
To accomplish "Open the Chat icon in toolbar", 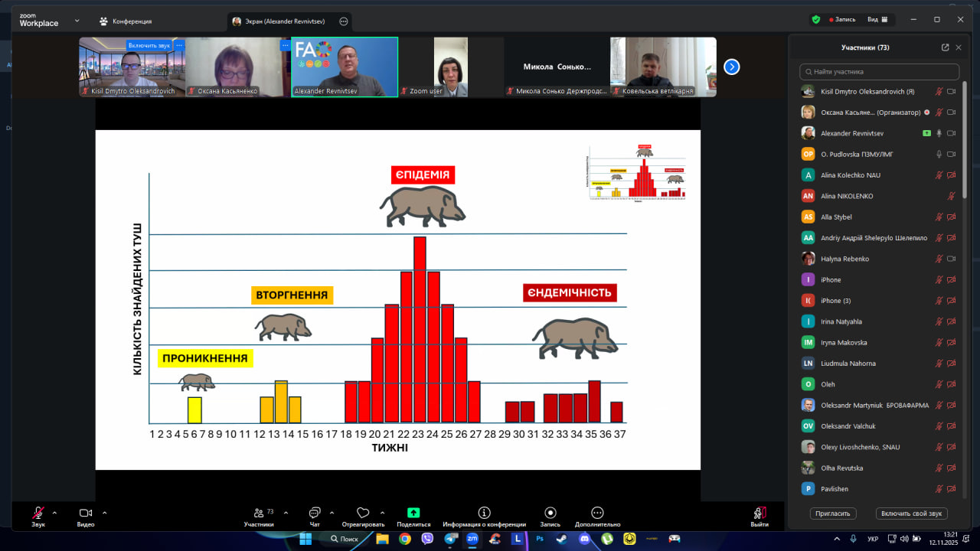I will 315,513.
